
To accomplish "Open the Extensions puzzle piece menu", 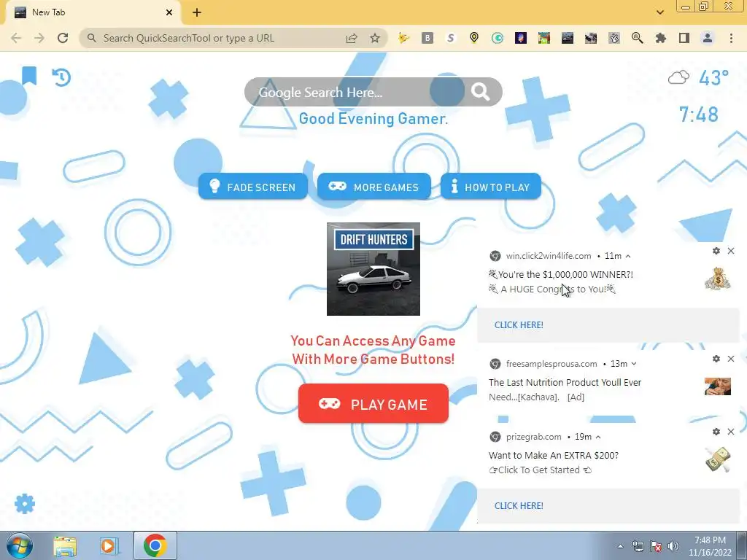I will pyautogui.click(x=661, y=38).
